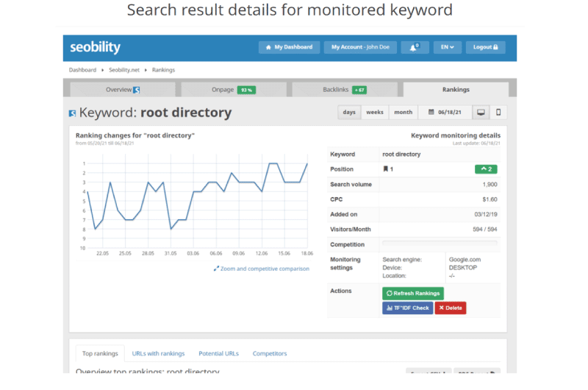This screenshot has height=390, width=588.
Task: Expand the EN language dropdown
Action: click(448, 47)
